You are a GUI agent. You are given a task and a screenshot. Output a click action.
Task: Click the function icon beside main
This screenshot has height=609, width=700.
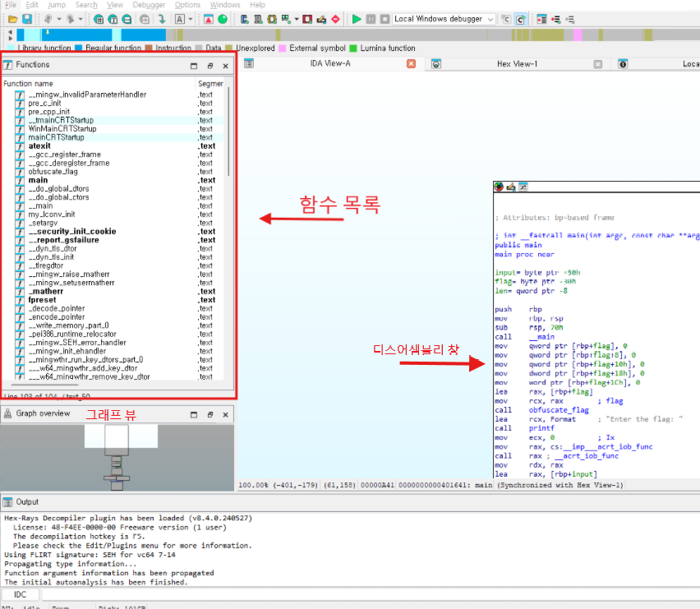pyautogui.click(x=19, y=180)
